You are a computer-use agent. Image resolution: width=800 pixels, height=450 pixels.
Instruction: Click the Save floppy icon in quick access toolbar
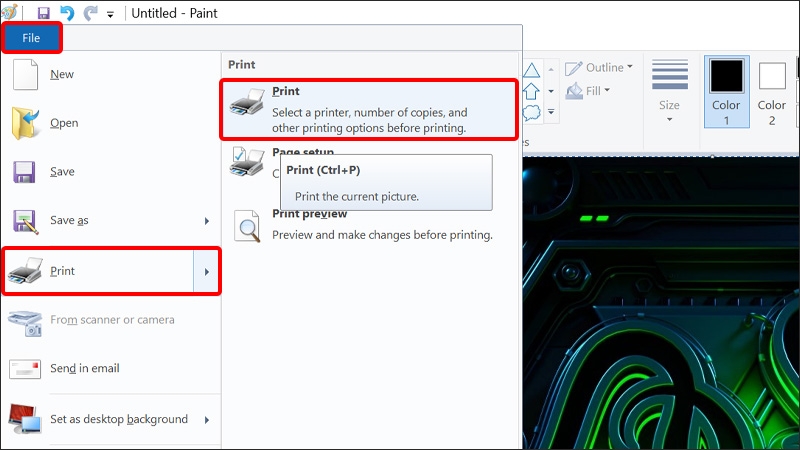point(44,13)
